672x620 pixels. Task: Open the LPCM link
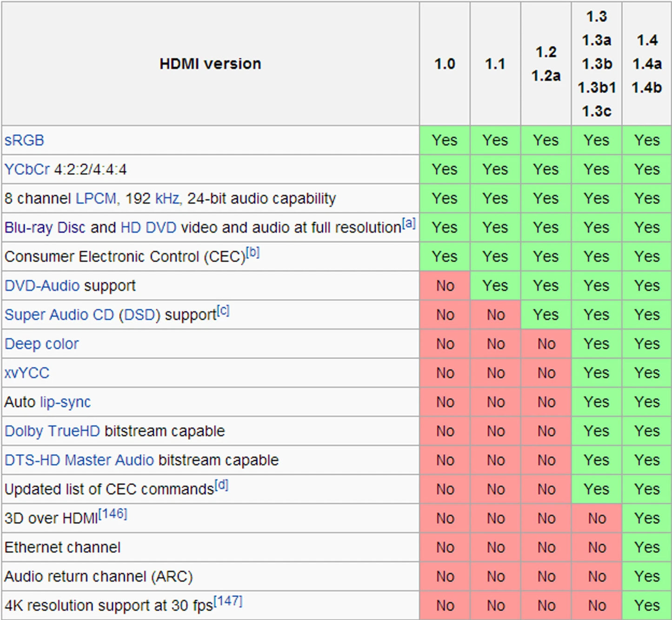pos(96,199)
